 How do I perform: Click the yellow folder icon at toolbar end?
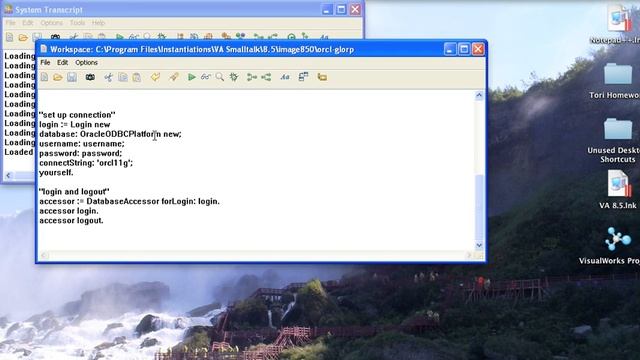point(322,77)
